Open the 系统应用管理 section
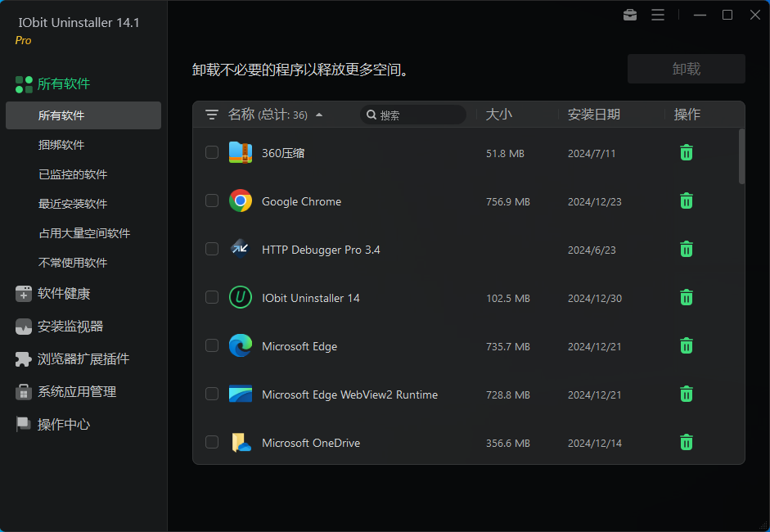 click(77, 392)
